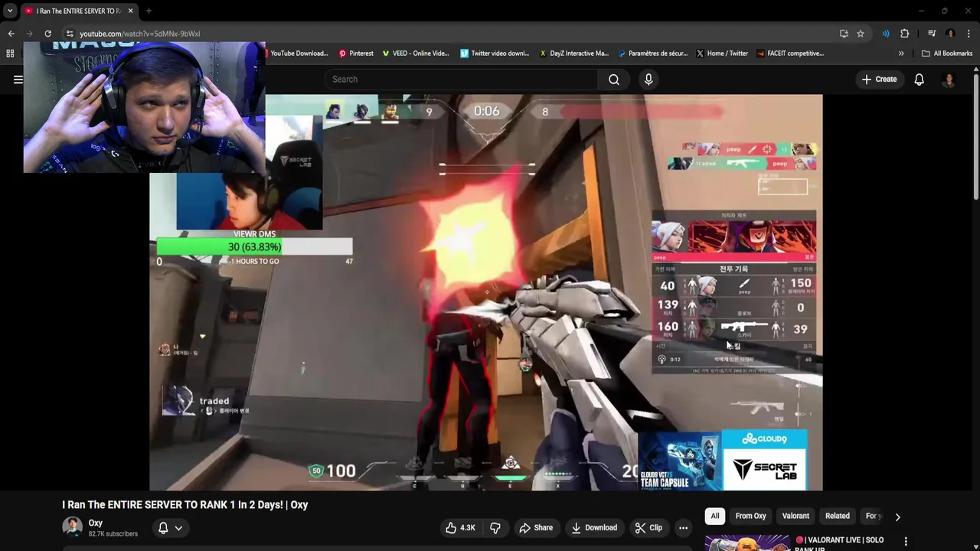The image size is (980, 551).
Task: Open the Twitter video download bookmark
Action: 495,54
